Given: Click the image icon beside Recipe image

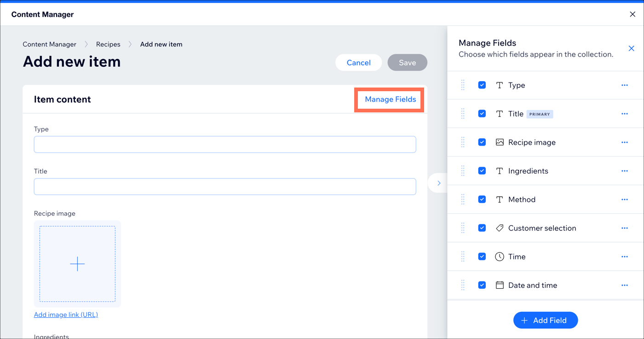Looking at the screenshot, I should point(500,142).
